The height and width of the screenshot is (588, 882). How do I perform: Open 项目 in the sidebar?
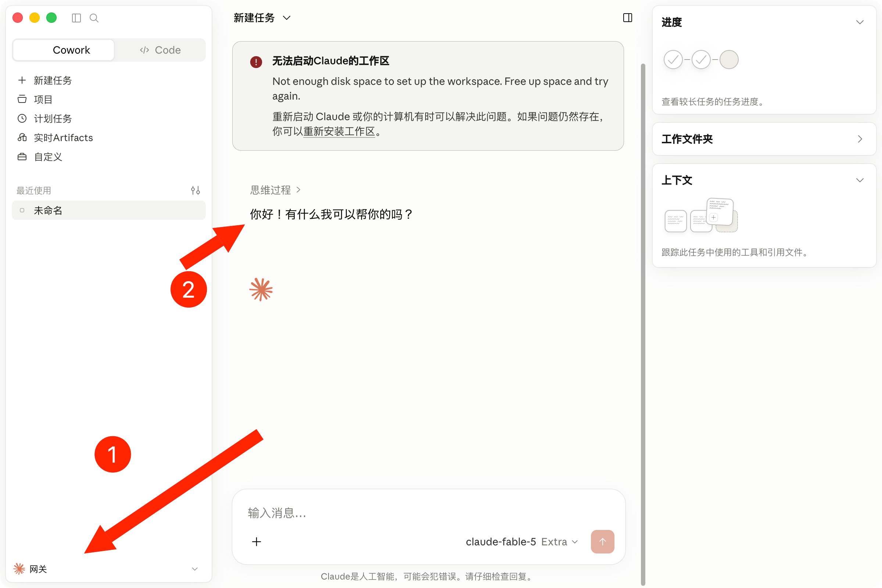(109, 99)
